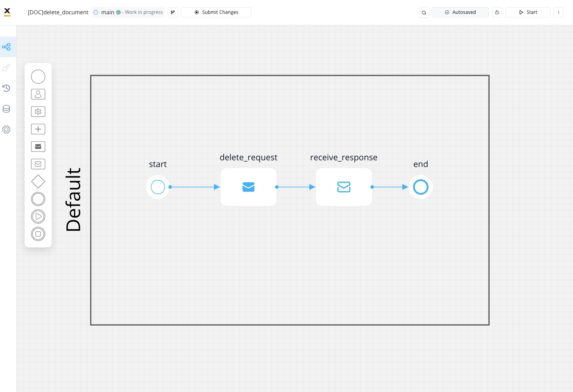Open the settings gear in sidebar

coord(6,129)
